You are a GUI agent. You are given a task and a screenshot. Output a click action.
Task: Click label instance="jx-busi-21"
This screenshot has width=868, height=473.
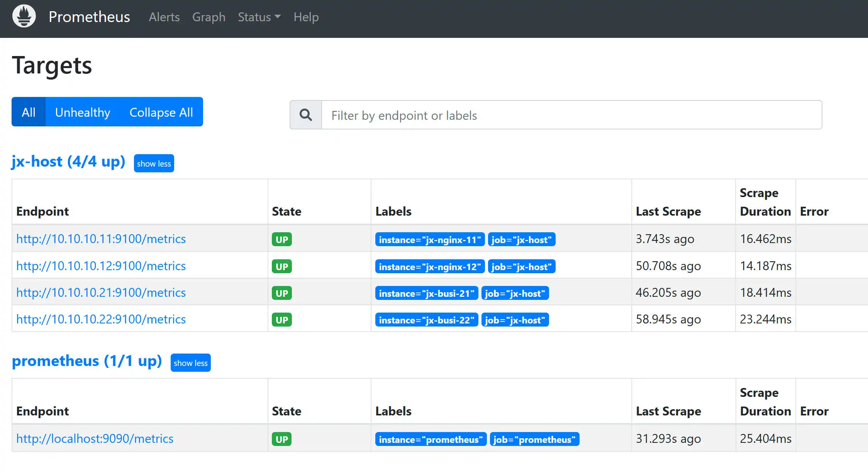point(427,293)
